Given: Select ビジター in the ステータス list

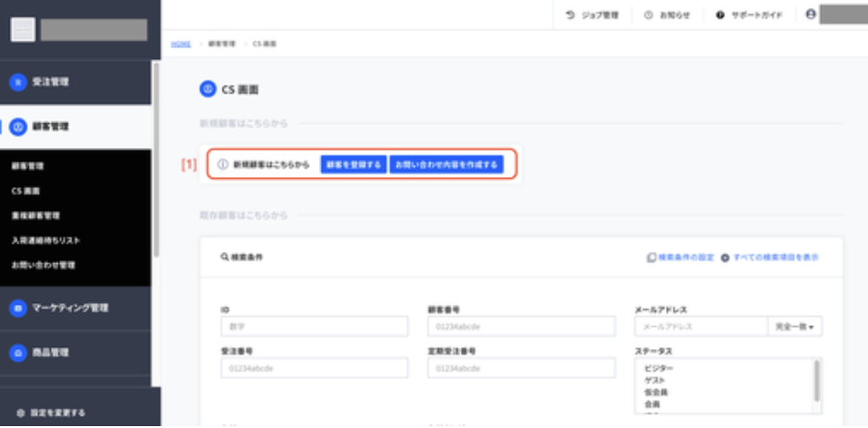Looking at the screenshot, I should 658,369.
